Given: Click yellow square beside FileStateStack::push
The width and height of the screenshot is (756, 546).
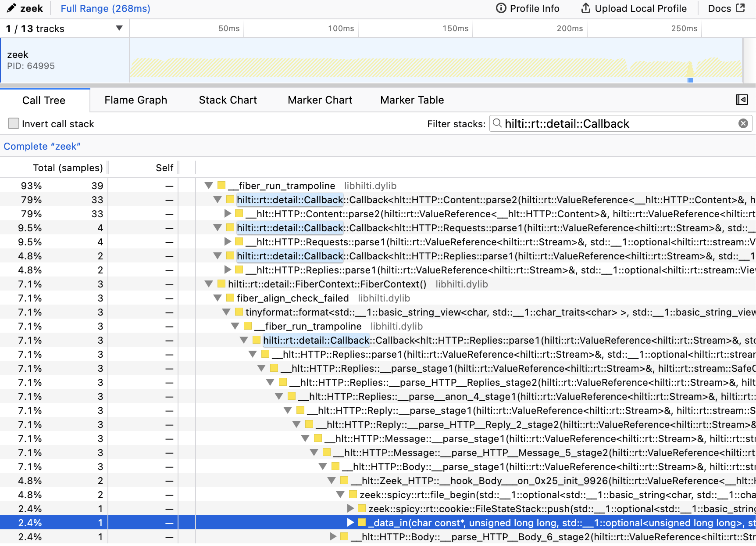Looking at the screenshot, I should coord(362,509).
